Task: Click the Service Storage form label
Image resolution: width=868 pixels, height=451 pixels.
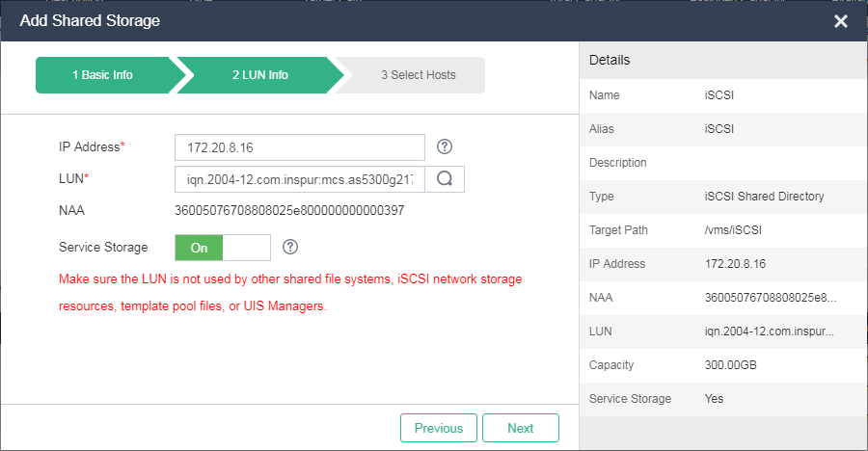Action: pos(103,248)
